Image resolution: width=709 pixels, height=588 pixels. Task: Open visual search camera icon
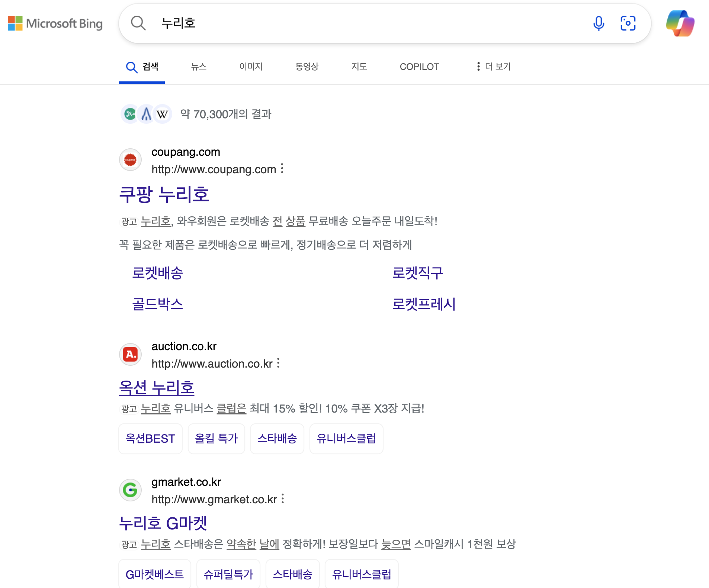(x=628, y=23)
